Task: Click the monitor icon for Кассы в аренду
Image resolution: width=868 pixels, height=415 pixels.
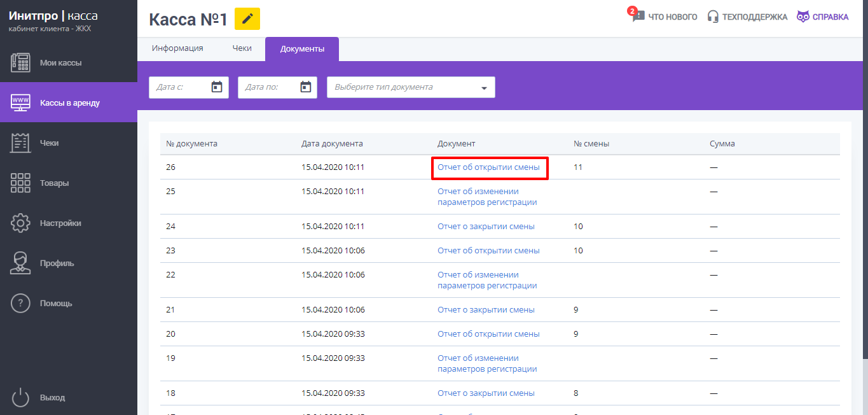Action: click(x=21, y=102)
